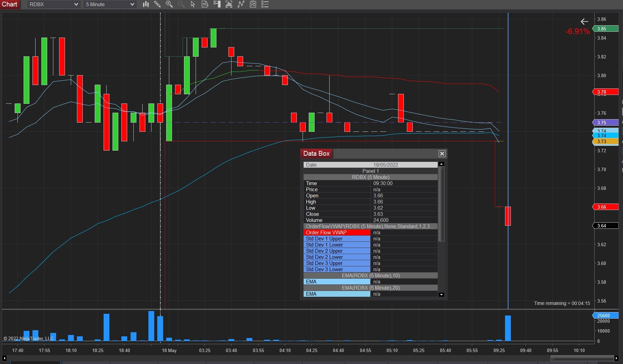Click the blue Std Dev 1 Upper label
Viewport: 623px width, 364px height.
tap(337, 239)
